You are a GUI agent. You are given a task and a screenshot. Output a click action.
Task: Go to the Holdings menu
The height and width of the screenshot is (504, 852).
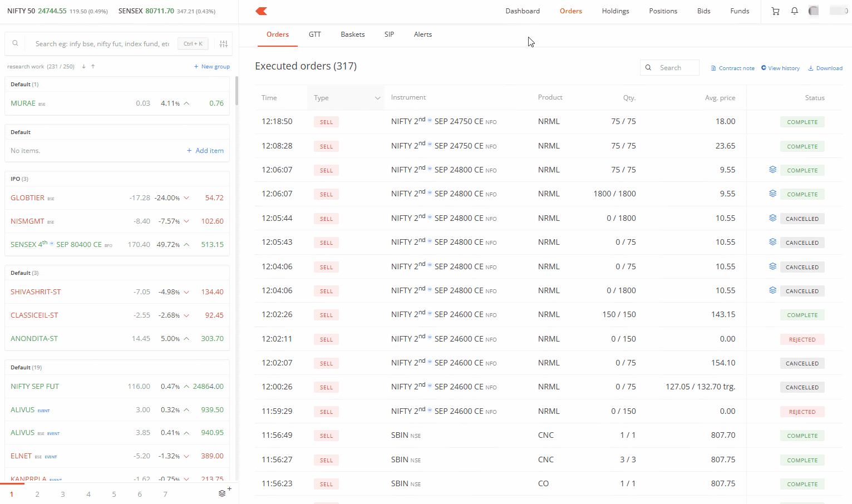point(615,11)
